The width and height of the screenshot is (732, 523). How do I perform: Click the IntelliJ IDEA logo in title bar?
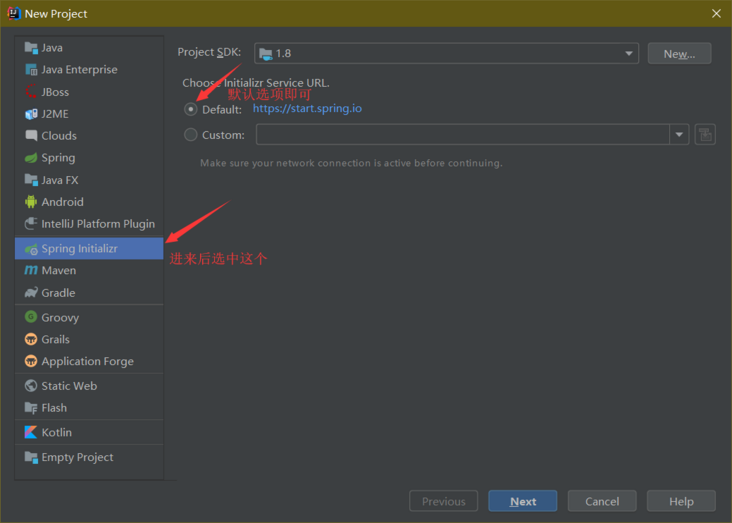coord(14,14)
